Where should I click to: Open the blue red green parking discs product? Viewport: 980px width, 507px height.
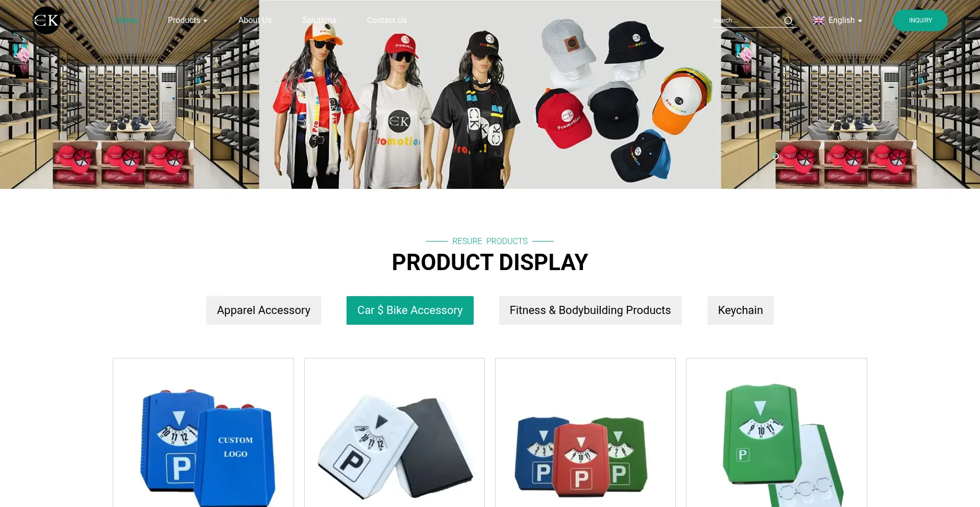point(585,433)
